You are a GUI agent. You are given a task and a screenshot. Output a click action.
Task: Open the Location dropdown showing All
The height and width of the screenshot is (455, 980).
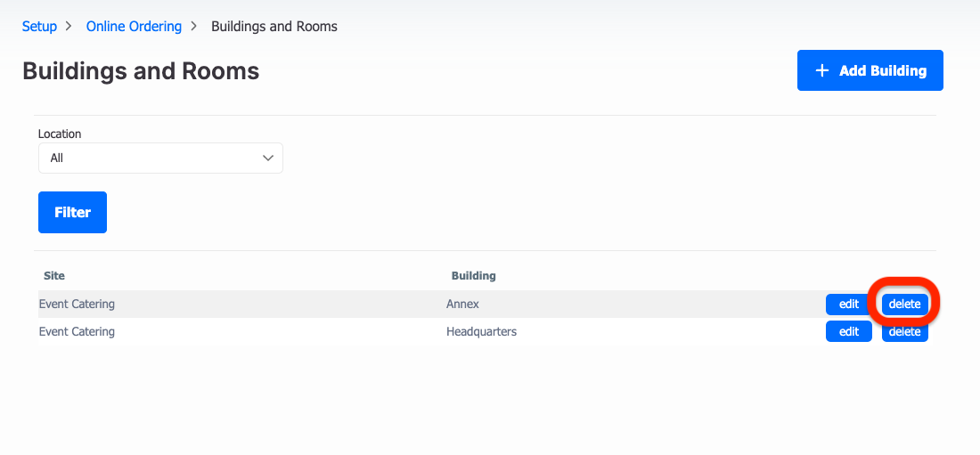pos(160,158)
